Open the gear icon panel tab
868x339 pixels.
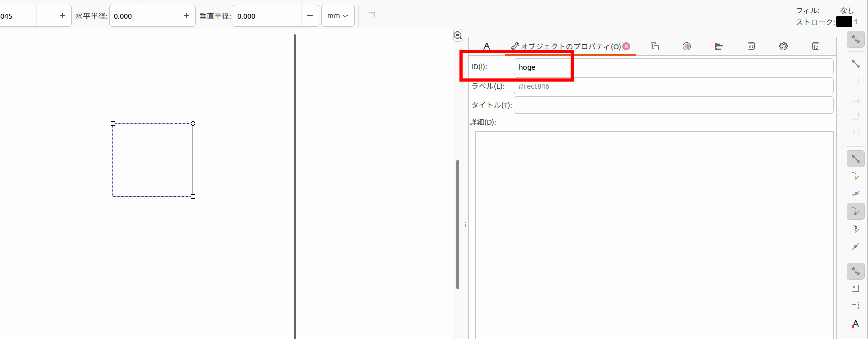(783, 46)
